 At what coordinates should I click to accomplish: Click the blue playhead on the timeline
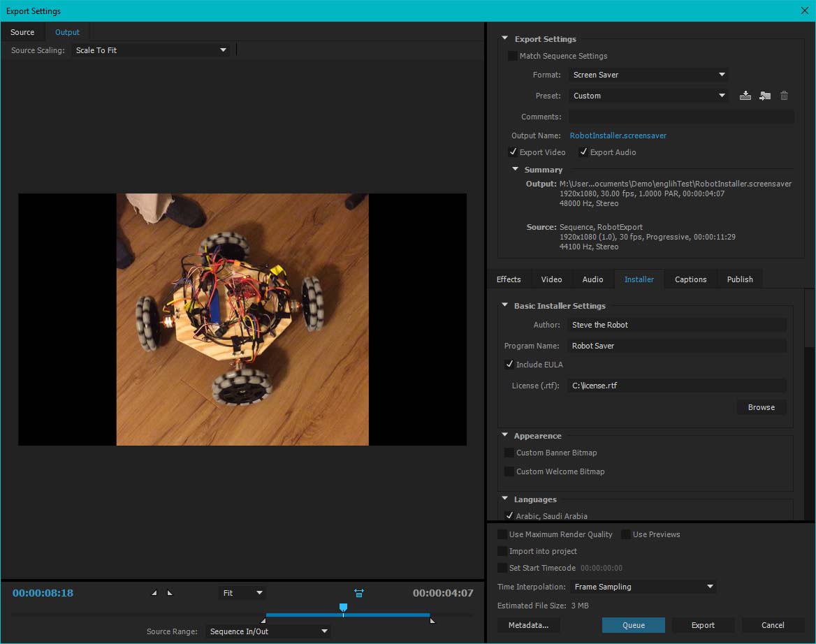343,608
